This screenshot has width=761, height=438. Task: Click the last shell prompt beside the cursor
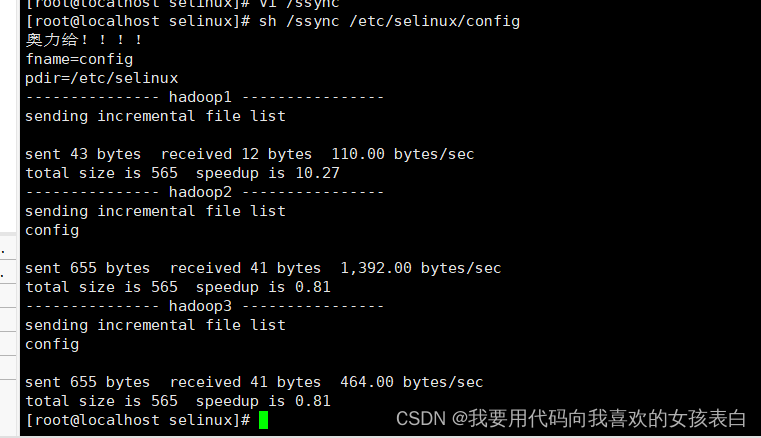click(137, 420)
